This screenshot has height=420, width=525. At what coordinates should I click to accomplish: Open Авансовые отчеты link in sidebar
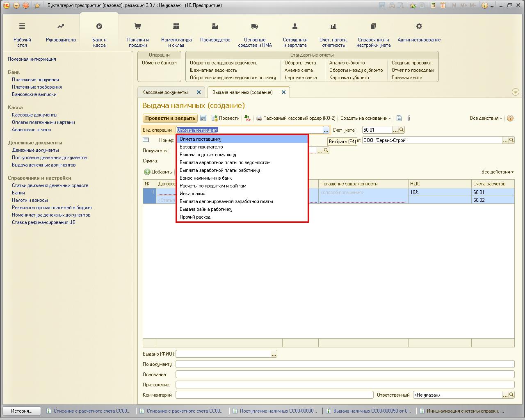point(32,130)
